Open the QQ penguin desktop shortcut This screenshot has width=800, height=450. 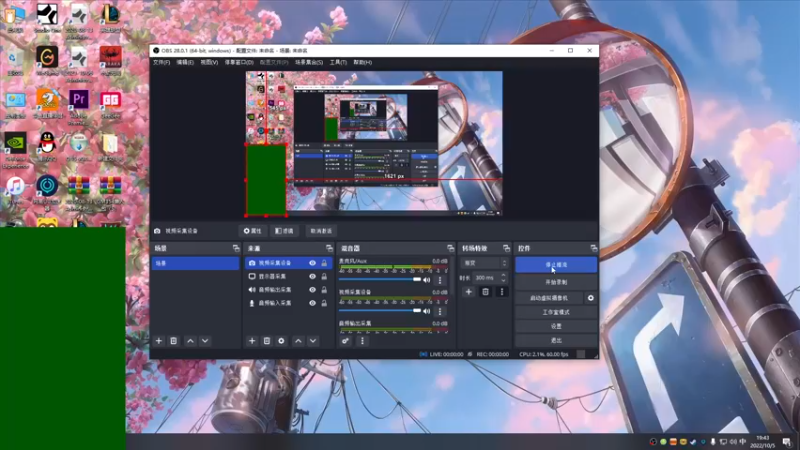47,146
